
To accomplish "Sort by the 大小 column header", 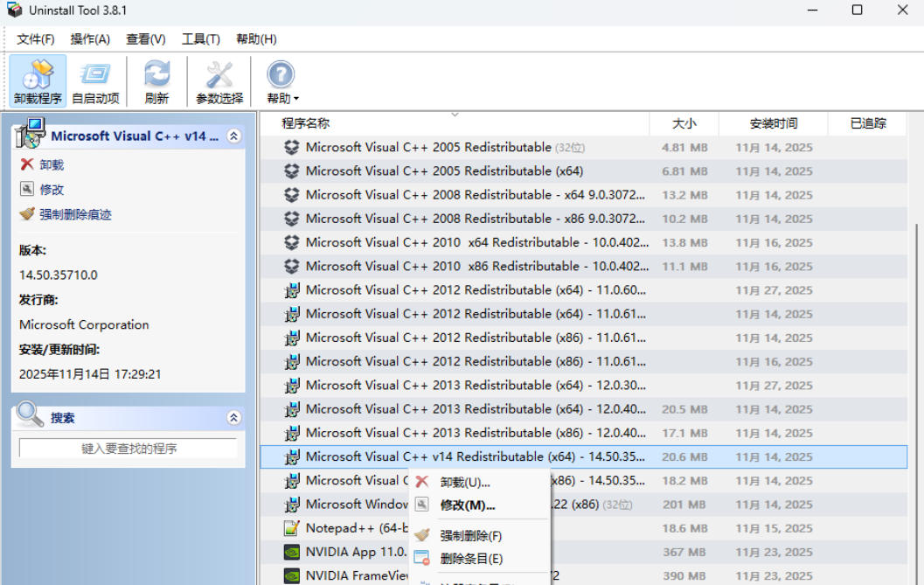I will coord(684,123).
